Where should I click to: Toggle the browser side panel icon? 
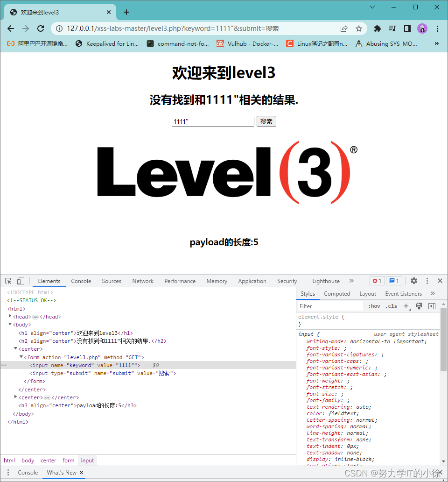click(407, 28)
